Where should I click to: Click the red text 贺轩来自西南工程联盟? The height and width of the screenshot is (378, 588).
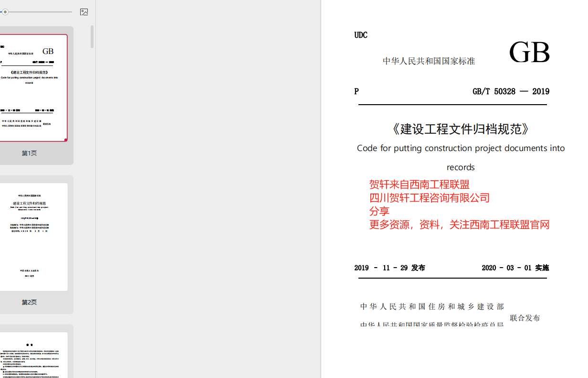click(419, 184)
